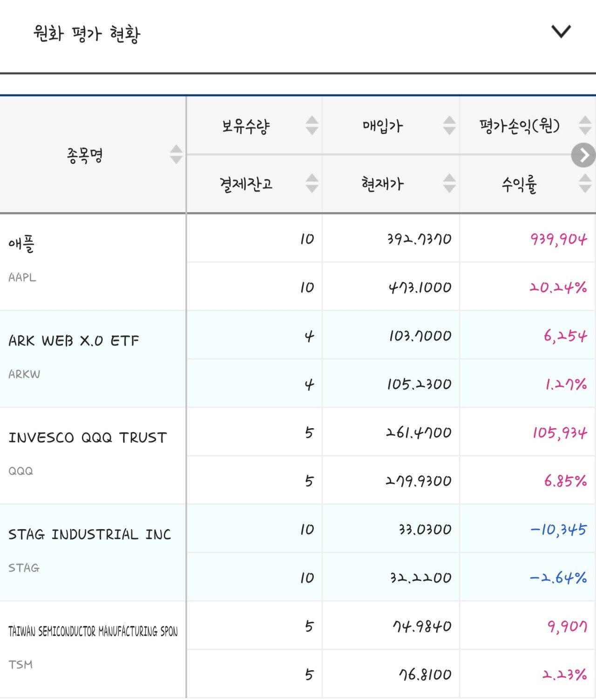The width and height of the screenshot is (596, 700).
Task: Sort by 결제잔고 column arrows
Action: 312,183
